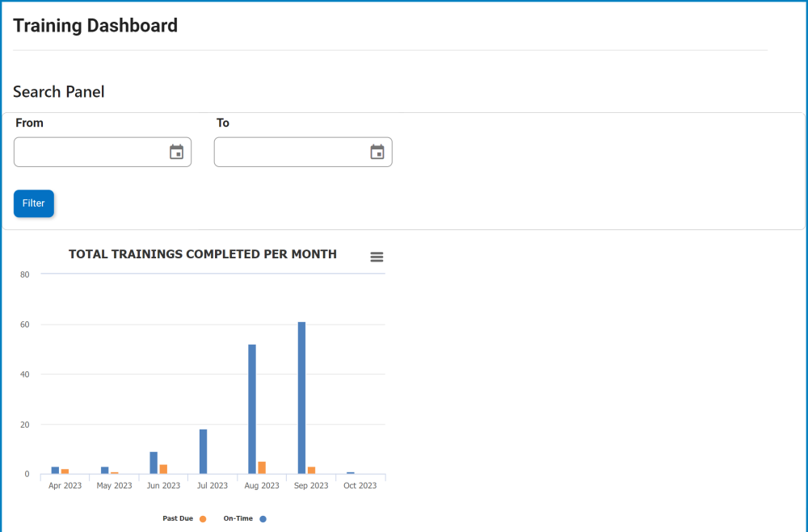Screen dimensions: 808x532
Task: Open the From date picker calendar icon
Action: pos(176,152)
